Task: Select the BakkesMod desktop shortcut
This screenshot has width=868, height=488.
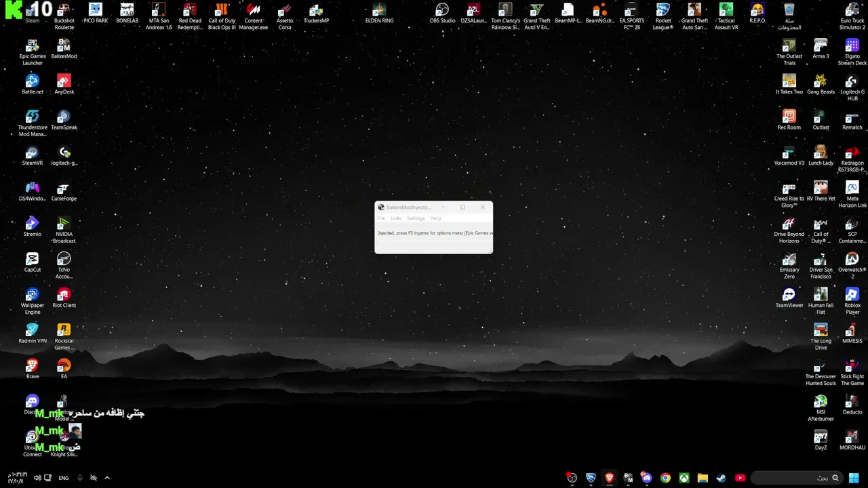Action: (x=64, y=49)
